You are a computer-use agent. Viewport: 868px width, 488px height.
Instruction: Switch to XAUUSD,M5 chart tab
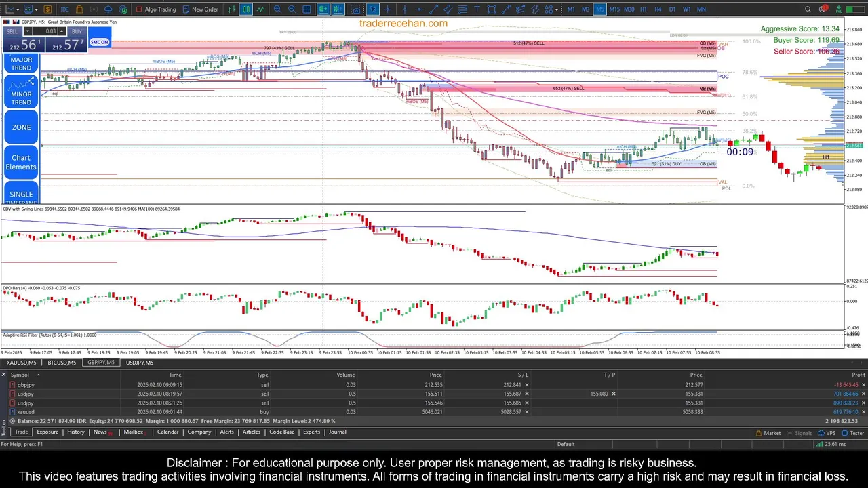[21, 363]
